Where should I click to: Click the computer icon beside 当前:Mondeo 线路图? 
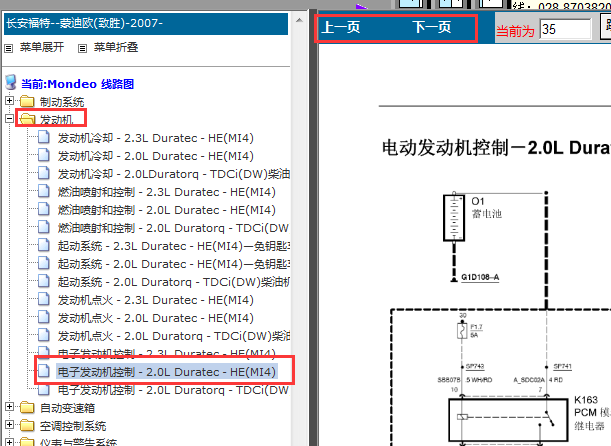(11, 82)
